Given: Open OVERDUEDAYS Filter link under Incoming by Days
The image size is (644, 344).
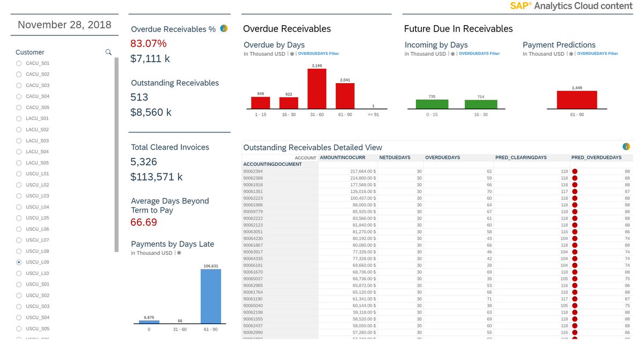Looking at the screenshot, I should coord(479,54).
